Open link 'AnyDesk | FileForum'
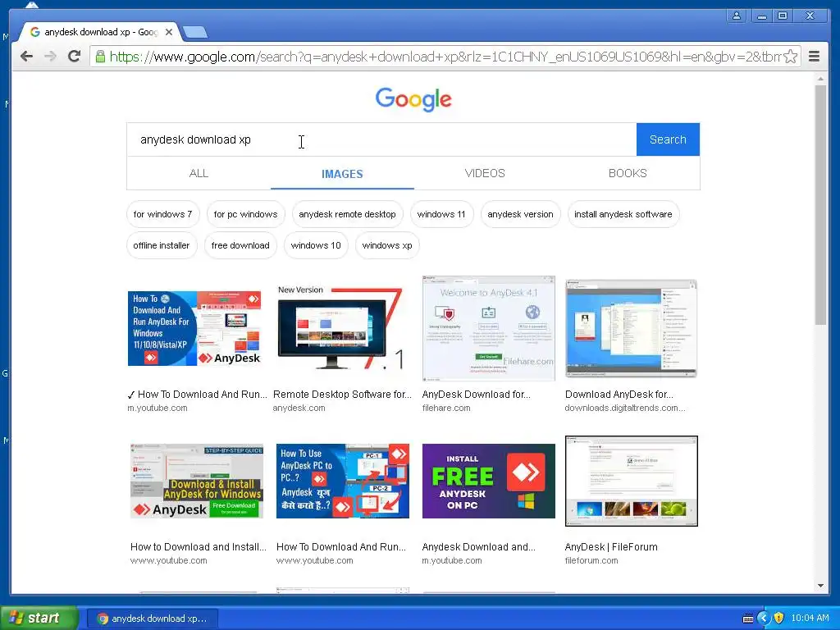840x630 pixels. pyautogui.click(x=611, y=547)
